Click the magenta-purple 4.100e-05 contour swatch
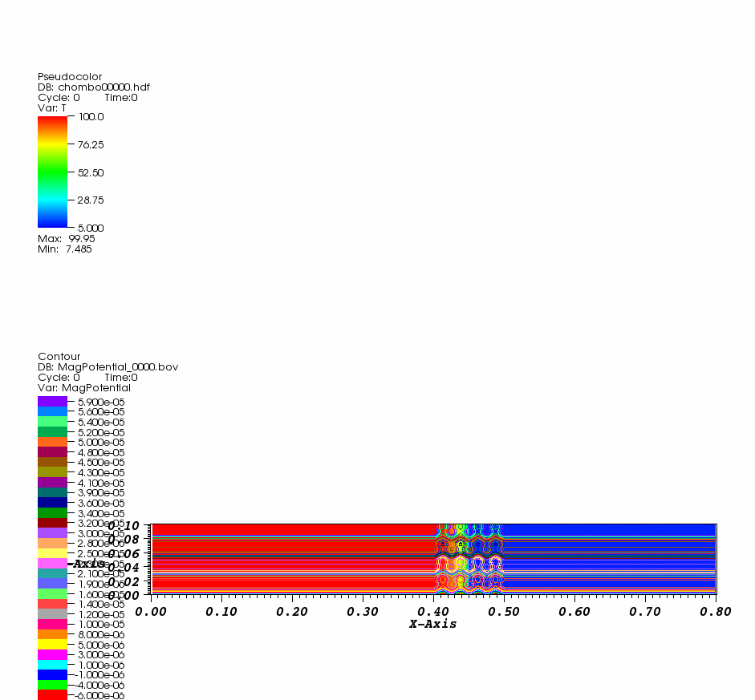755x700 pixels. point(52,482)
